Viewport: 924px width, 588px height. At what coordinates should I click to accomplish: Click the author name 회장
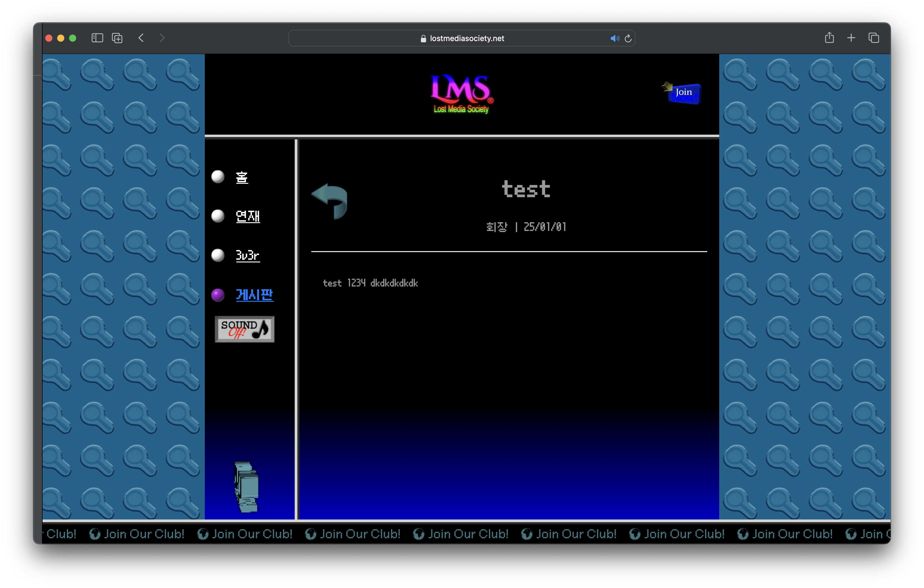point(497,227)
